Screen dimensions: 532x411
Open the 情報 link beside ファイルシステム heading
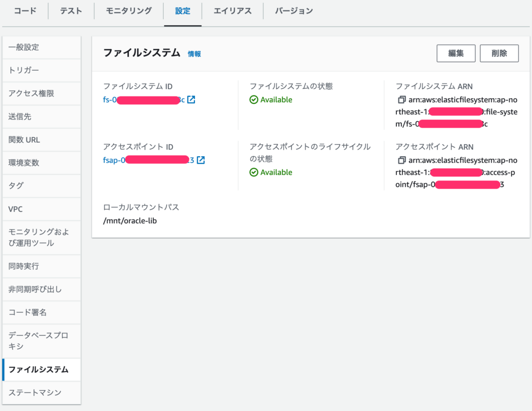click(194, 54)
